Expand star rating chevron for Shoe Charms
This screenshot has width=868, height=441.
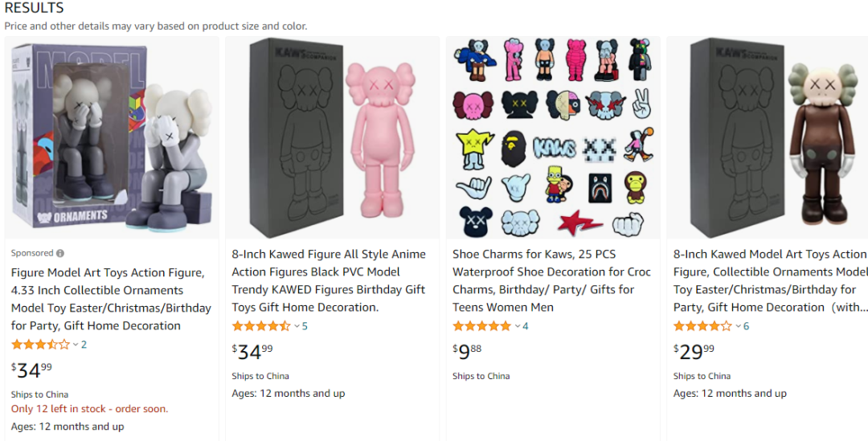pyautogui.click(x=518, y=326)
